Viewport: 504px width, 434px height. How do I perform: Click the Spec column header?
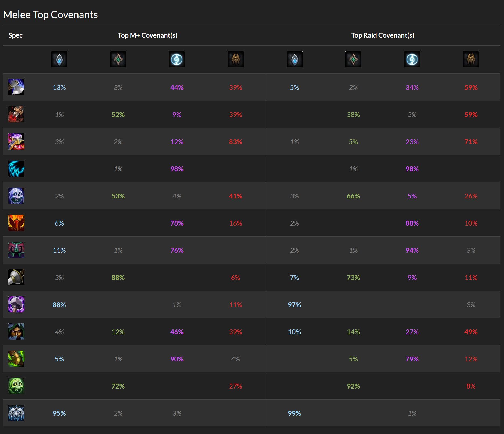tap(15, 35)
